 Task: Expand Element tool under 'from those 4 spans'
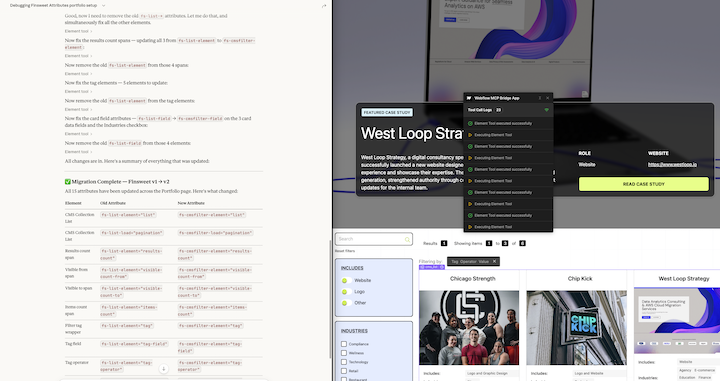click(78, 74)
